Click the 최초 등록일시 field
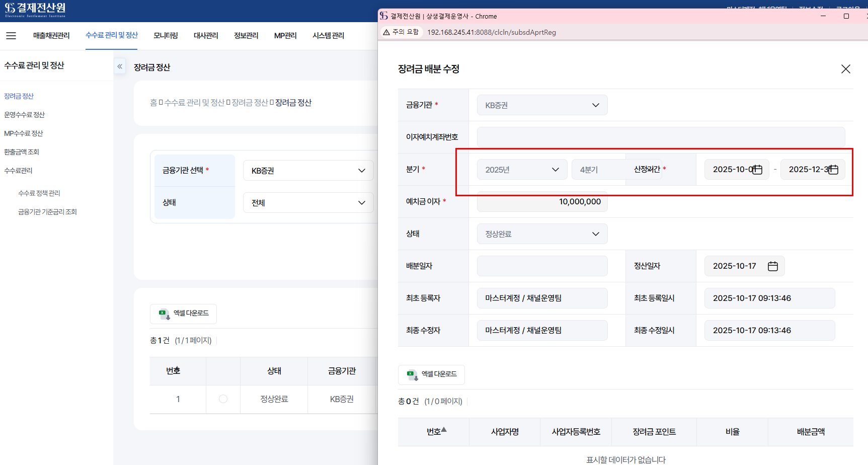 point(769,298)
